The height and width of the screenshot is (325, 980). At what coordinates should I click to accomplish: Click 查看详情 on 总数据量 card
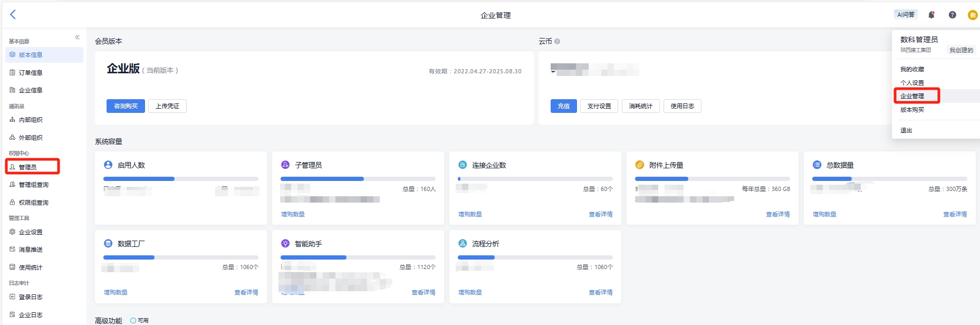coord(955,214)
